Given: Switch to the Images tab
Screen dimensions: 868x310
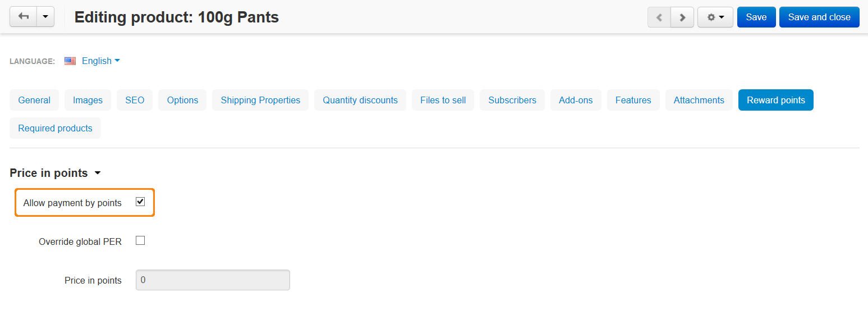Looking at the screenshot, I should coord(88,100).
